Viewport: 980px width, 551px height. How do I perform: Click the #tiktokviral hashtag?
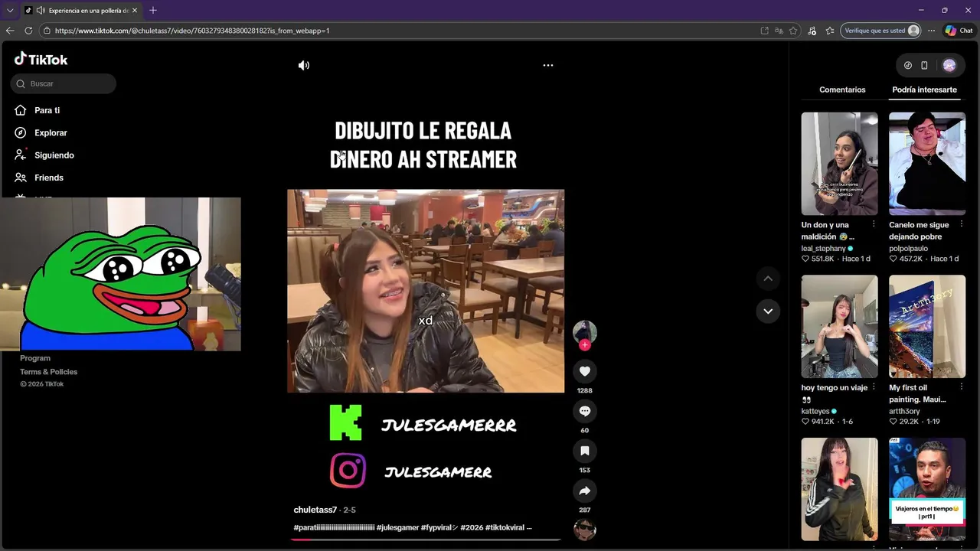coord(505,527)
